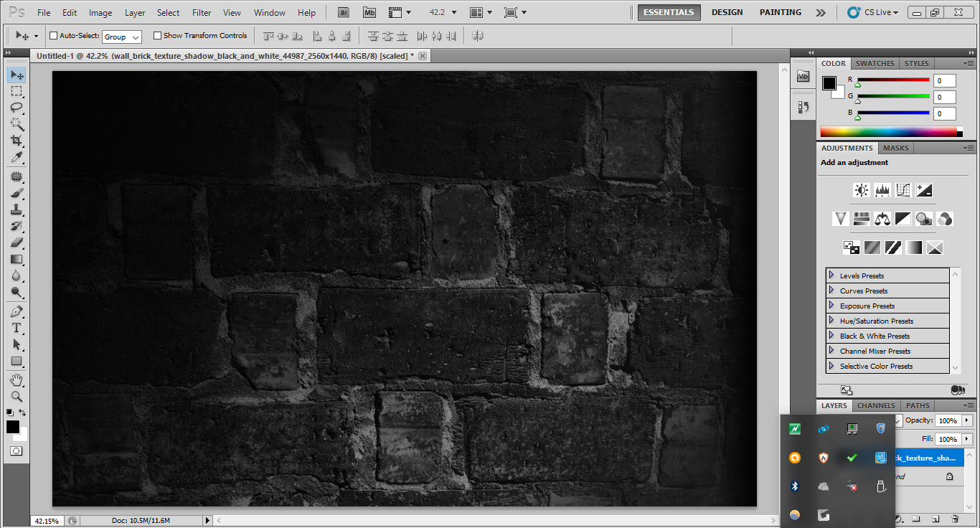The image size is (980, 528).
Task: Close the Untitled-1 document tab
Action: pos(423,56)
